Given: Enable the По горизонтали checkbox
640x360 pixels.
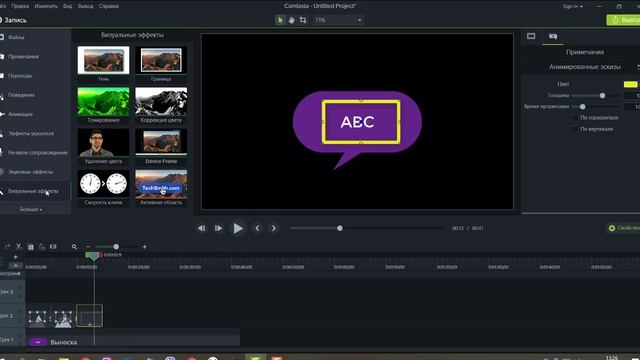Looking at the screenshot, I should click(x=575, y=118).
